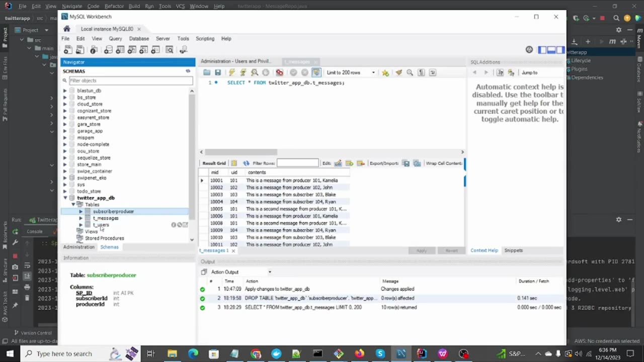Insert new row icon in result grid
This screenshot has width=644, height=362.
point(349,163)
